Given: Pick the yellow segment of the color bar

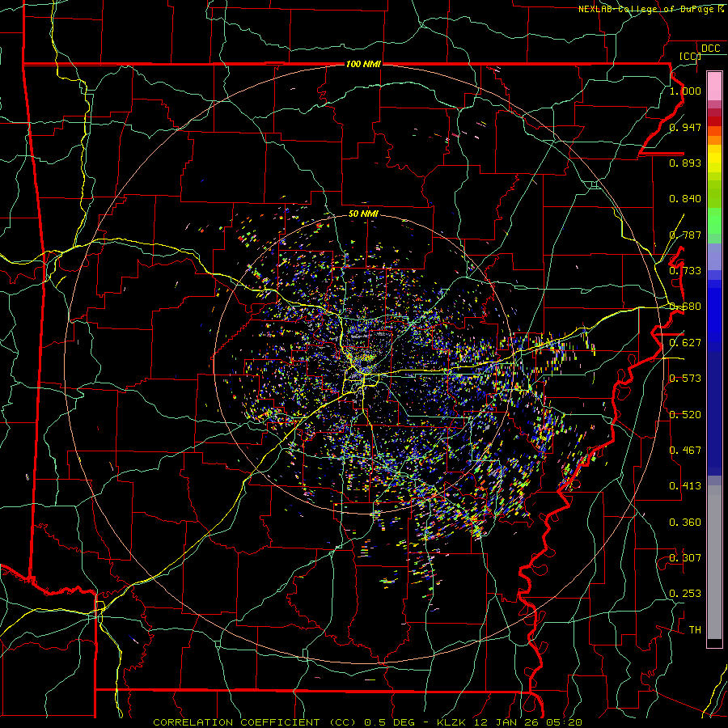Looking at the screenshot, I should click(x=714, y=159).
